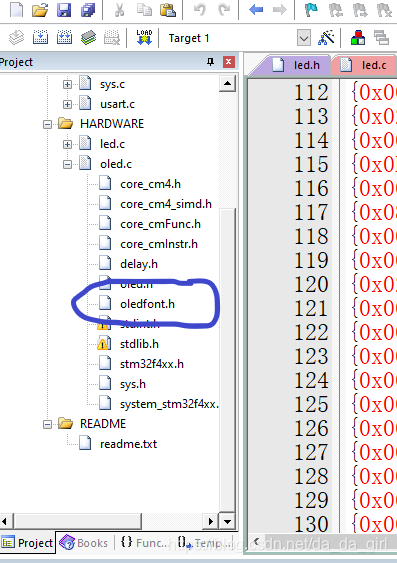Collapse the README folder
397x563 pixels.
47,424
